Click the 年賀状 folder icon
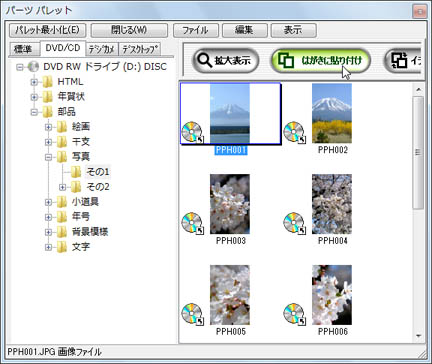This screenshot has height=364, width=432. point(48,97)
